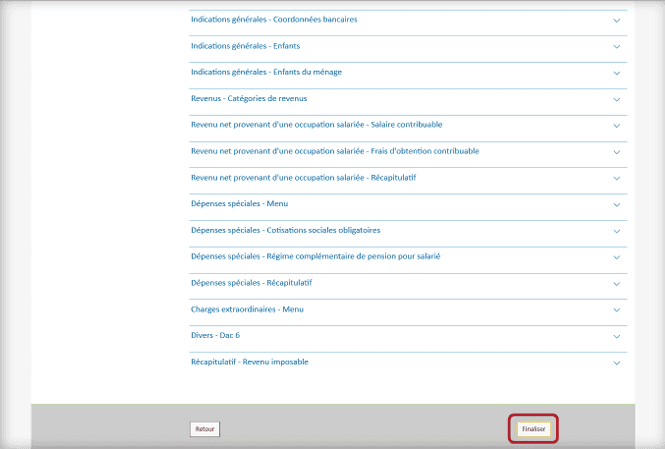The image size is (665, 449).
Task: Click chevron icon on Indications générales - Enfants row
Action: (x=617, y=46)
